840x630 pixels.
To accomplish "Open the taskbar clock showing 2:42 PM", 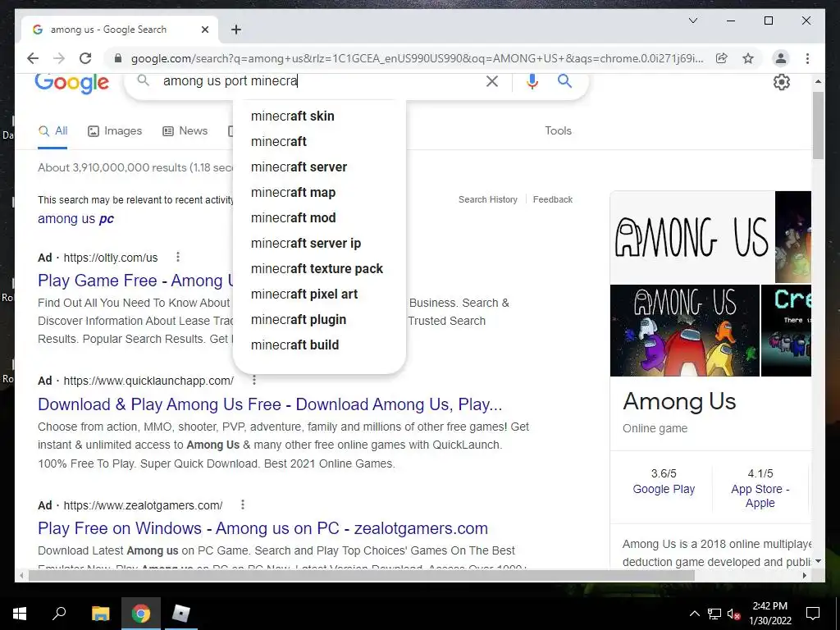I will click(770, 614).
